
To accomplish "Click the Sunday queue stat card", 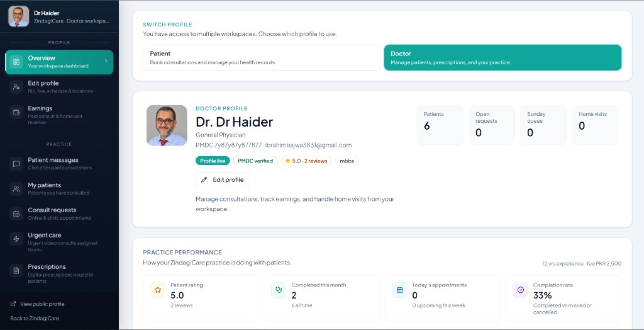I will (x=543, y=125).
